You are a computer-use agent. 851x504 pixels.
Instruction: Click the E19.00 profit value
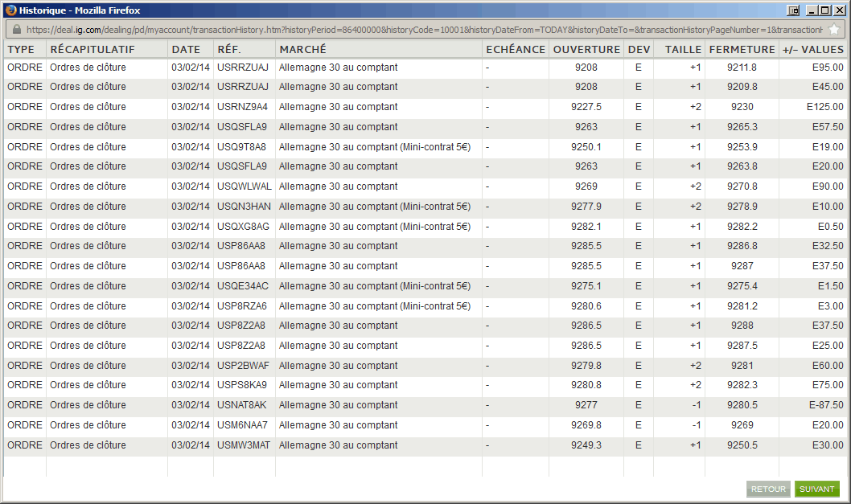pyautogui.click(x=828, y=147)
